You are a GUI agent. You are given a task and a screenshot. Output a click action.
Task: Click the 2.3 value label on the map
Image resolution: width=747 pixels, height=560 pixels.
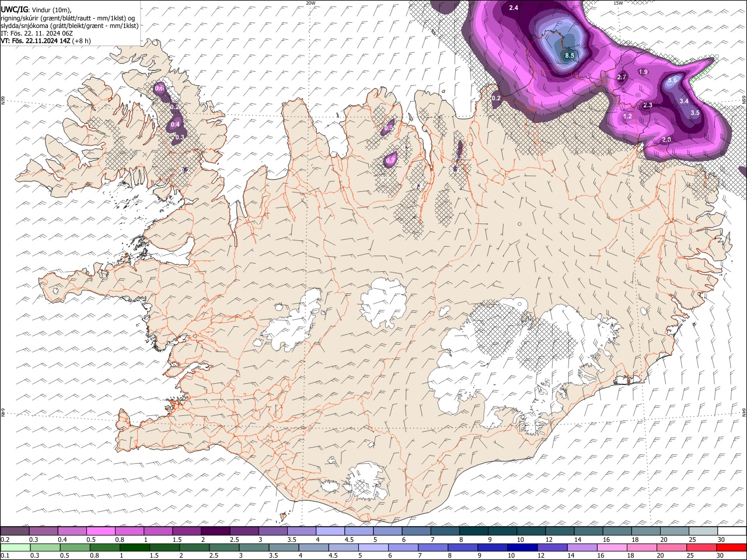[648, 105]
